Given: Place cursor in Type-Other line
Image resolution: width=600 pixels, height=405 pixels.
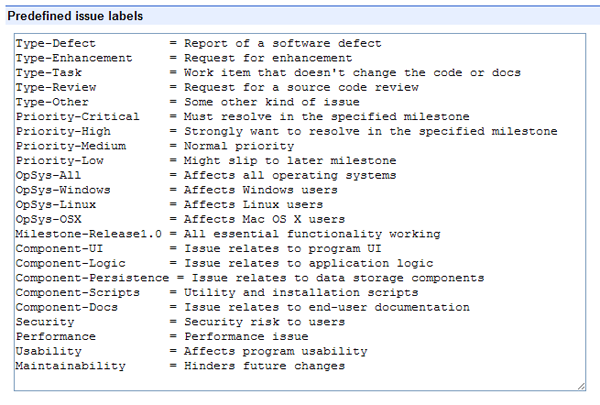Looking at the screenshot, I should [188, 102].
